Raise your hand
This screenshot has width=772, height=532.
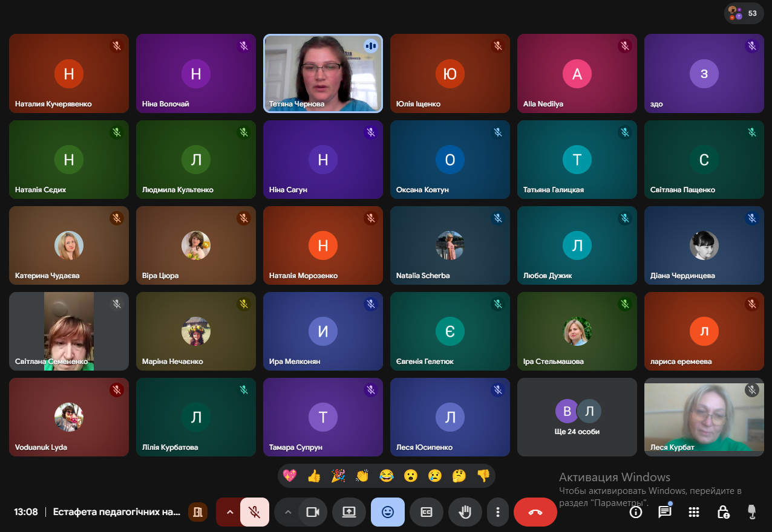[465, 512]
